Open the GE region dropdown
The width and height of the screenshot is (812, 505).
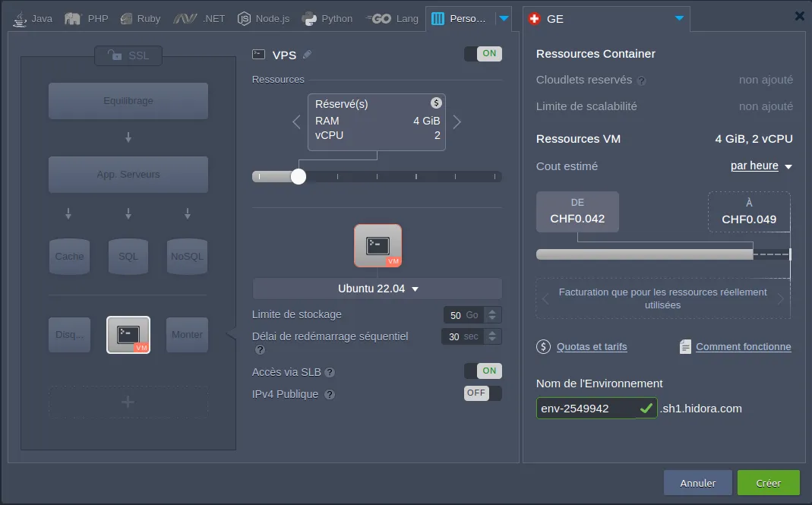tap(679, 18)
